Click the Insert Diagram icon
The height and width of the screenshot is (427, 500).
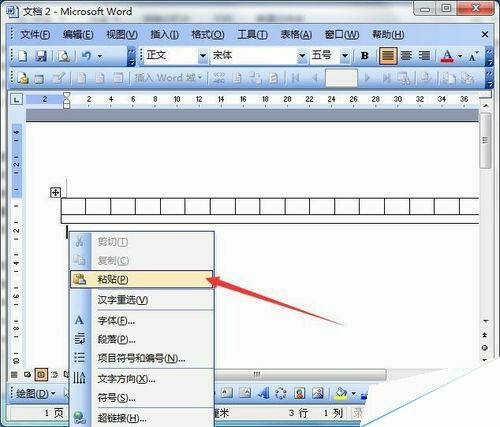coord(281,393)
